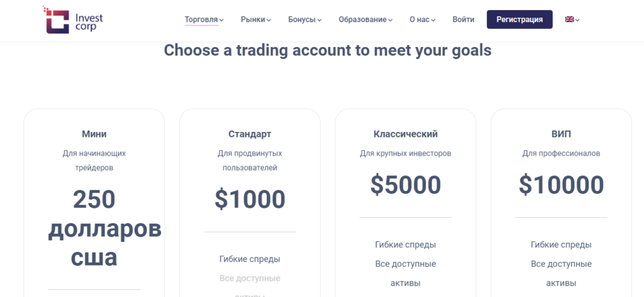Click the Invest corp logo
644x297 pixels.
(x=73, y=19)
